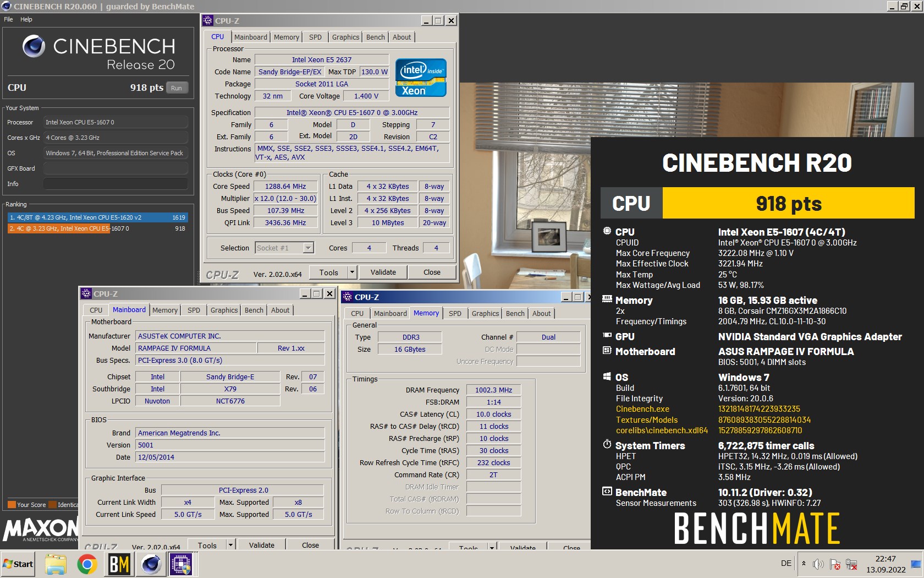Screen dimensions: 924x578
Task: Click the CPU-Z title icon in Memory window
Action: coord(347,297)
